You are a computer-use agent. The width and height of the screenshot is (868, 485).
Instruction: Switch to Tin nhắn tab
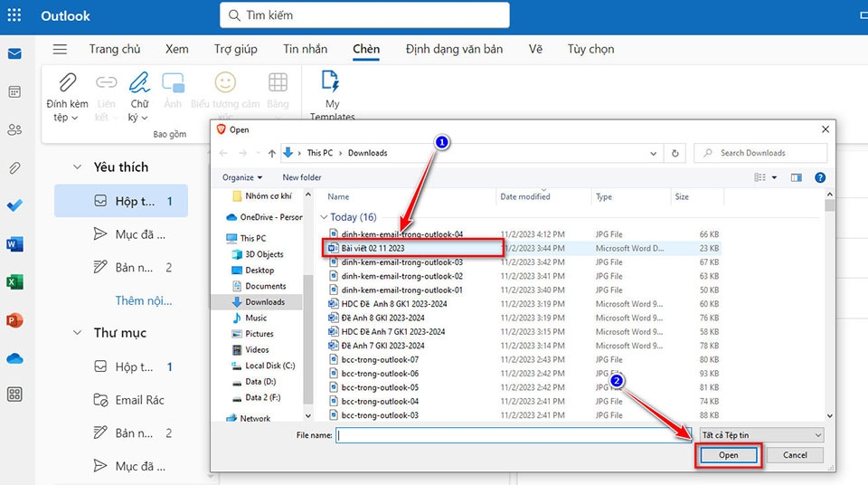click(305, 50)
